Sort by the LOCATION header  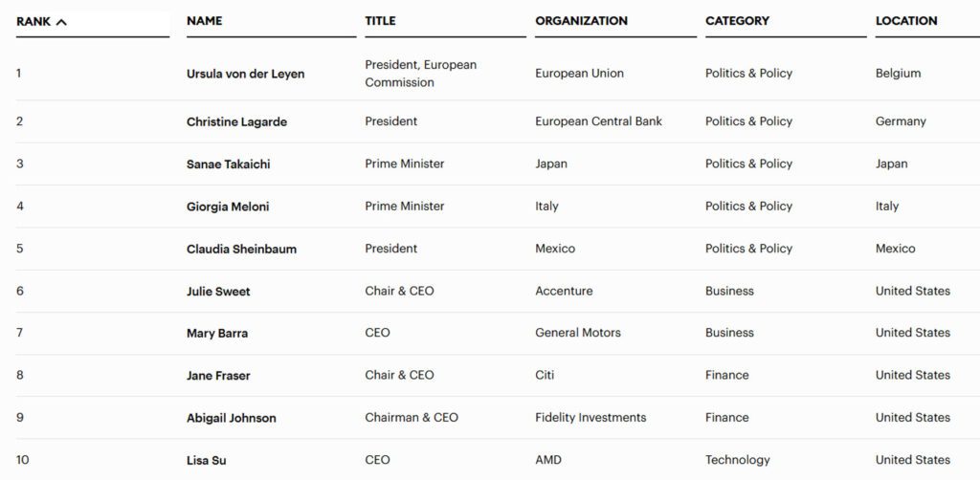pos(905,21)
